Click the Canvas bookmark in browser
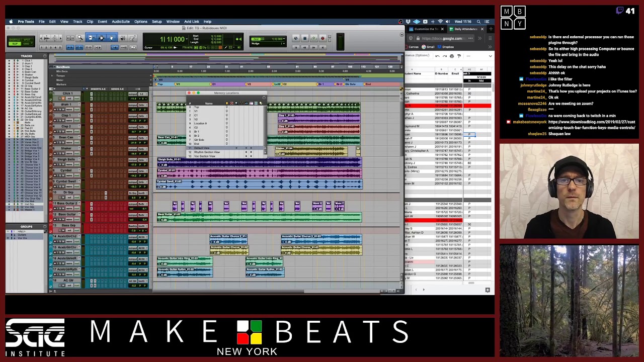Image resolution: width=644 pixels, height=362 pixels. (413, 47)
